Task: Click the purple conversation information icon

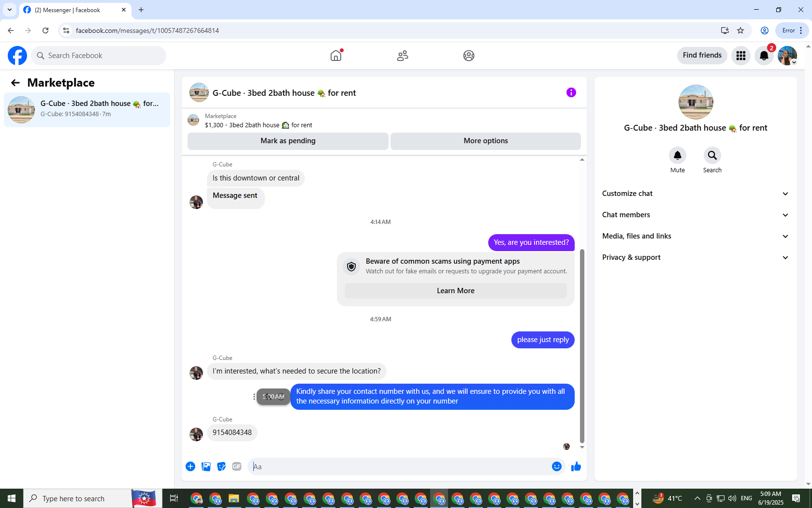Action: pos(571,92)
